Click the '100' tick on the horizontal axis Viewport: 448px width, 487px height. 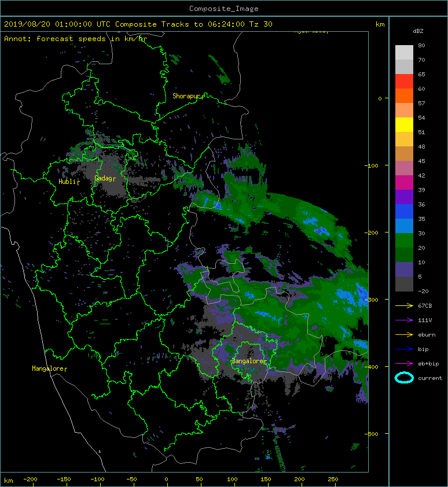(232, 479)
